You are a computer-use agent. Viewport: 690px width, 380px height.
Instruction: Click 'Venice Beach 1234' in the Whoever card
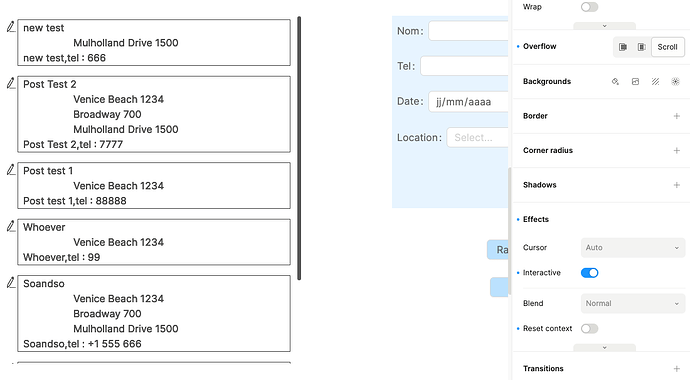[118, 242]
